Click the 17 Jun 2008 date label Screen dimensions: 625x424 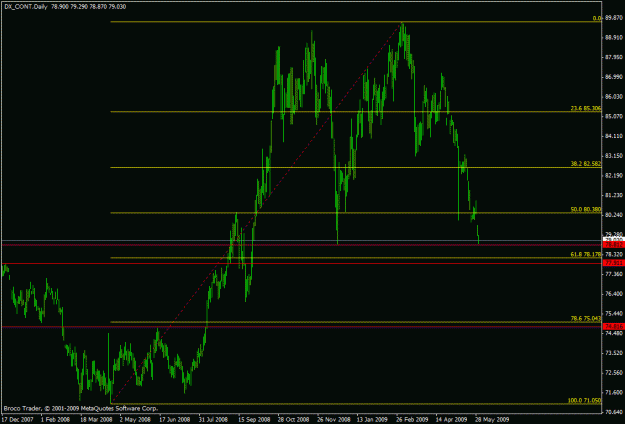175,420
